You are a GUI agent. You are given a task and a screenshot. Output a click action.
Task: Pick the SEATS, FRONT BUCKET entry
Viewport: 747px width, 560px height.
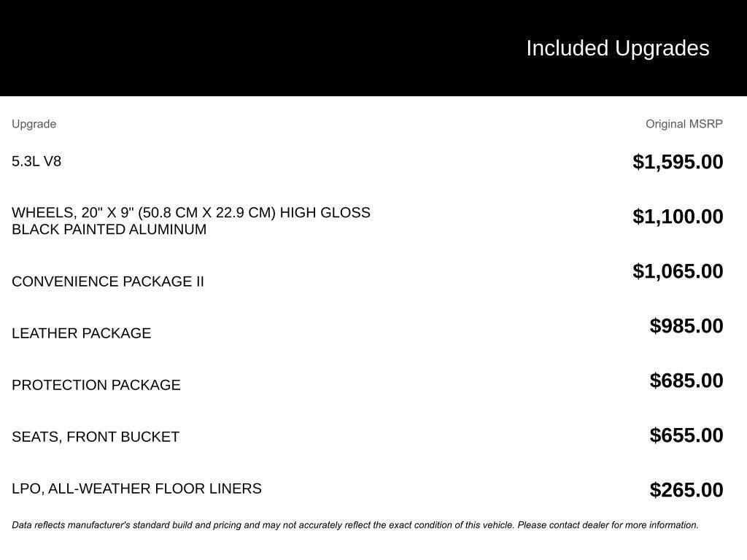tap(96, 437)
